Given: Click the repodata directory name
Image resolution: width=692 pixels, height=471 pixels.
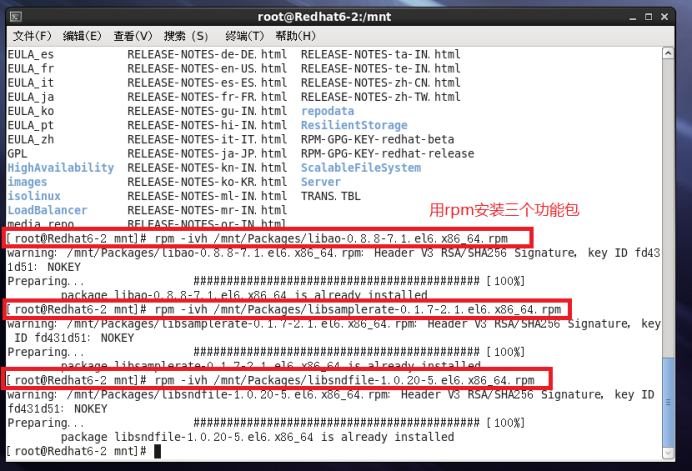Looking at the screenshot, I should tap(327, 111).
